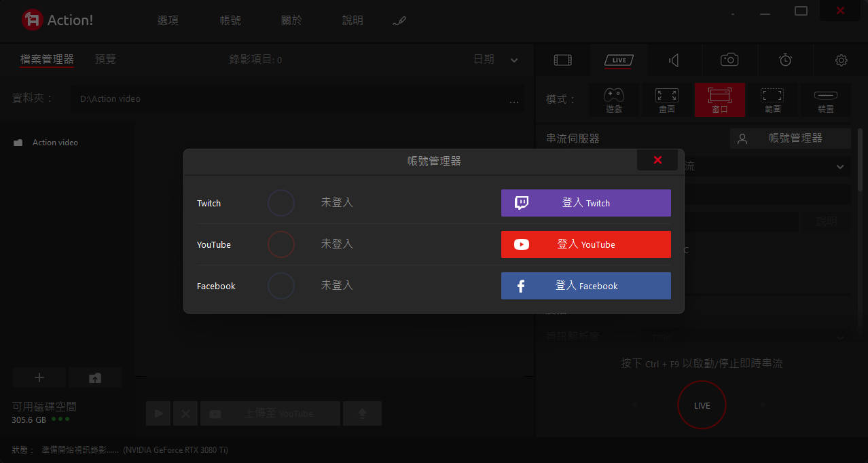Delete the selected recording with the X button
868x463 pixels.
(x=185, y=413)
